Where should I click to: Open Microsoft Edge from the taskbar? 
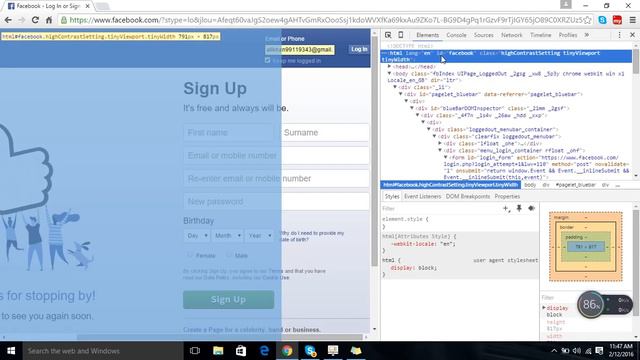click(x=264, y=351)
